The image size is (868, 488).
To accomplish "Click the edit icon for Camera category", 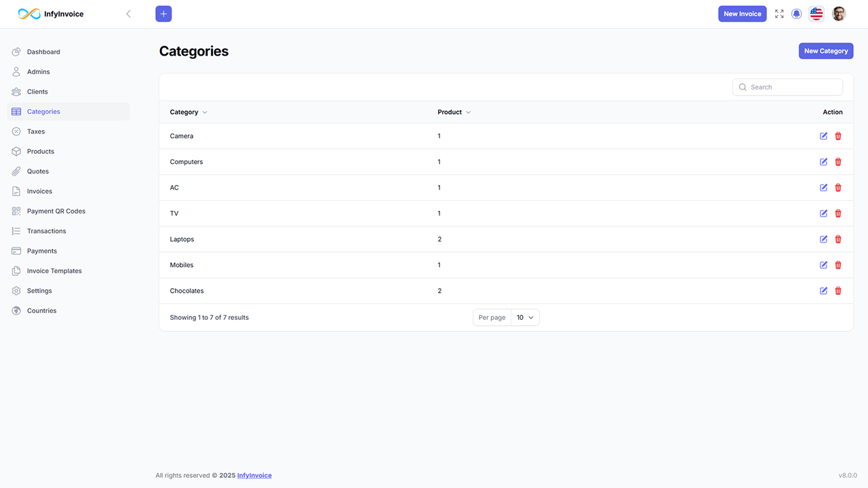I will click(x=823, y=136).
